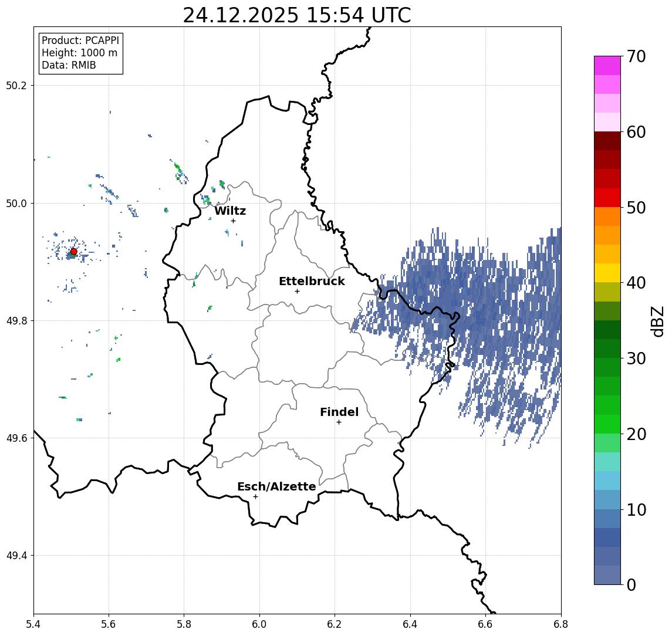672x636 pixels.
Task: Click the "Height: 1000 m" legend line
Action: point(79,53)
